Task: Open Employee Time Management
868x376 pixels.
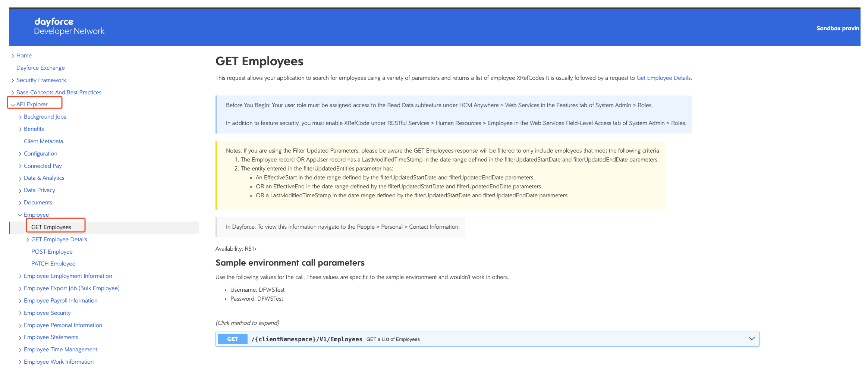Action: [x=60, y=350]
